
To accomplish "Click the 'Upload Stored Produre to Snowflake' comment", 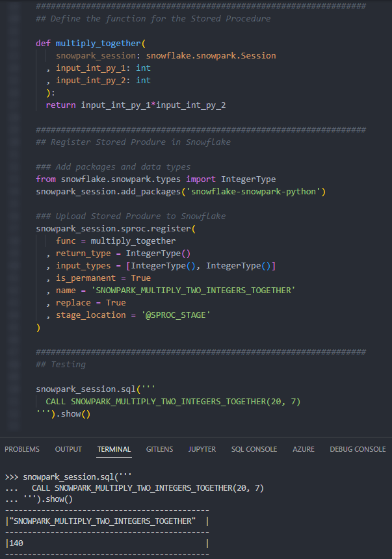I will [131, 216].
